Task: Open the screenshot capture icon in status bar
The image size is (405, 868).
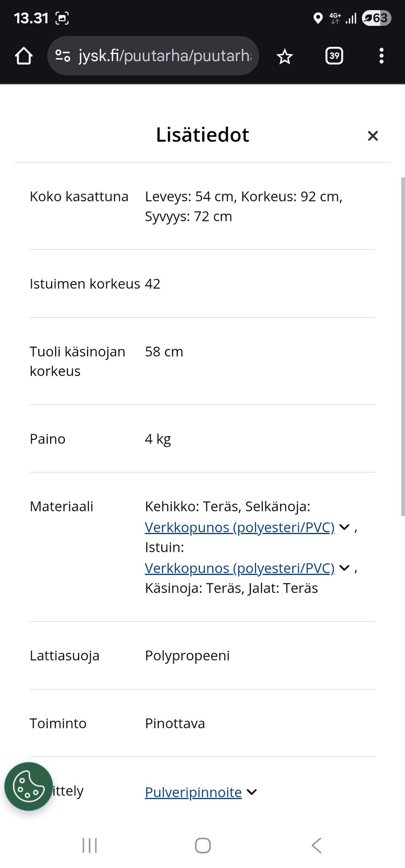Action: (x=62, y=18)
